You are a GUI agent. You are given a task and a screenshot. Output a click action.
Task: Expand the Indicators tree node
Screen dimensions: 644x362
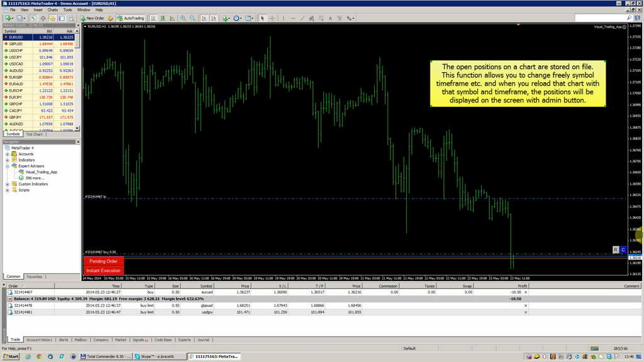click(7, 160)
